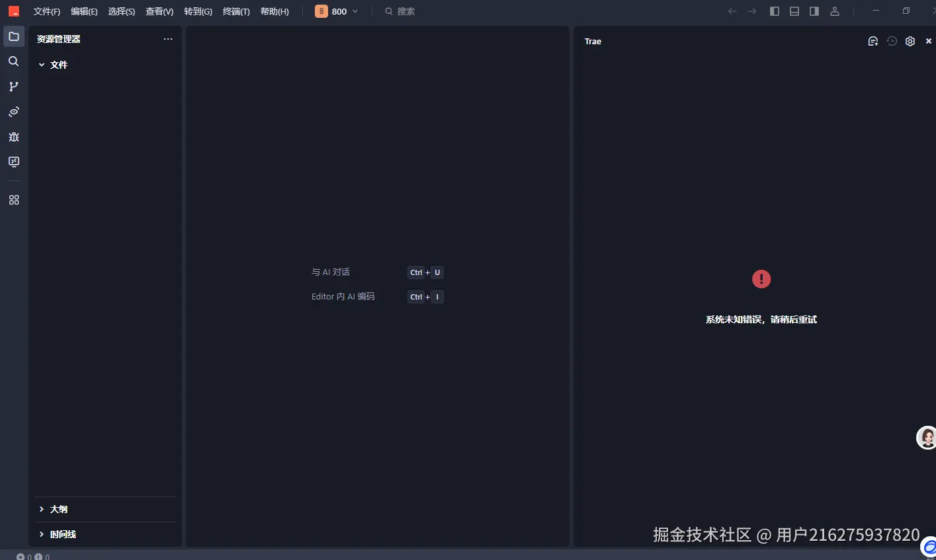This screenshot has width=936, height=560.
Task: Open the 800 credits dropdown
Action: click(x=337, y=11)
